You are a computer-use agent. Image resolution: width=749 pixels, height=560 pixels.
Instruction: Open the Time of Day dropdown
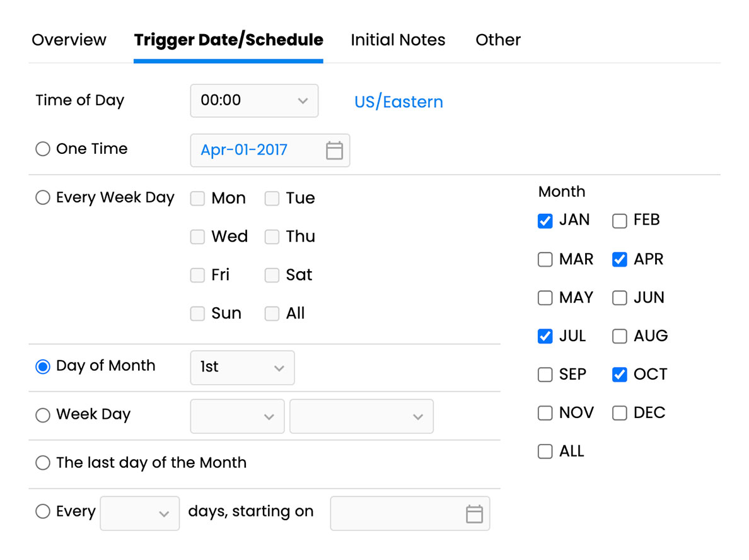pos(254,100)
